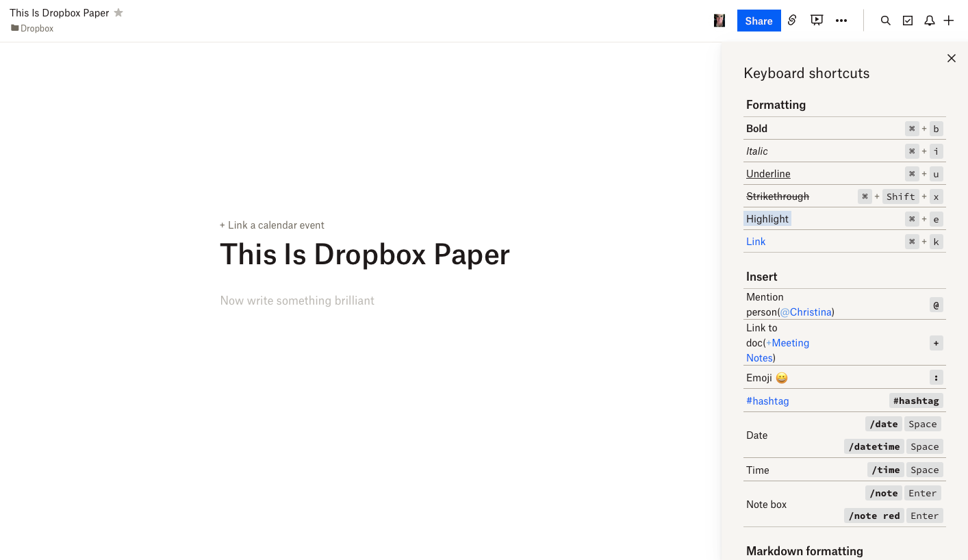Copy the document link via the chain icon
The image size is (968, 560).
point(791,21)
